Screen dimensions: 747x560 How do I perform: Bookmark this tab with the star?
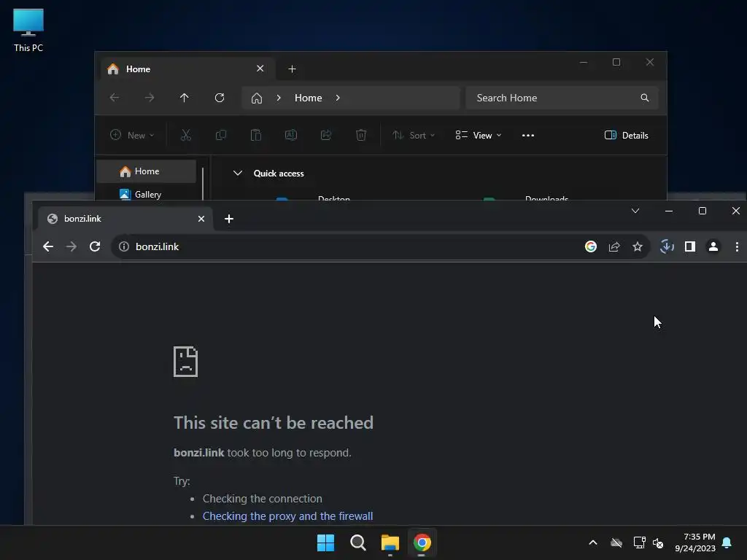tap(638, 246)
